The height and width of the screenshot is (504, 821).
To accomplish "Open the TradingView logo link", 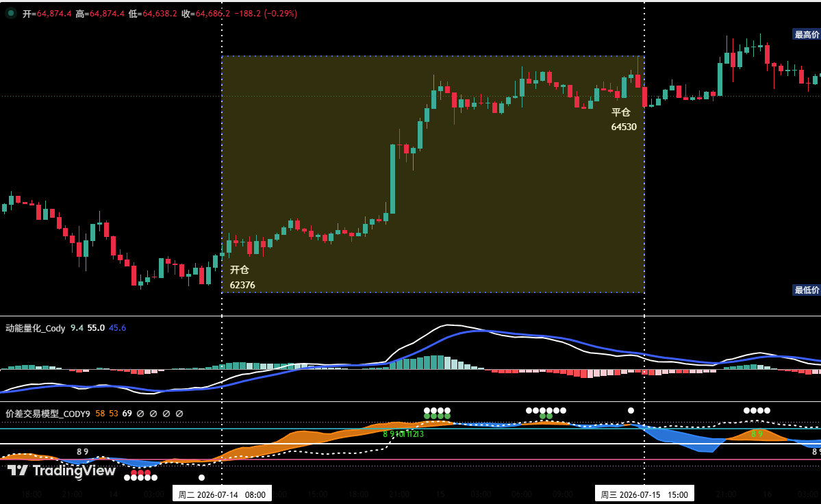I will 62,470.
